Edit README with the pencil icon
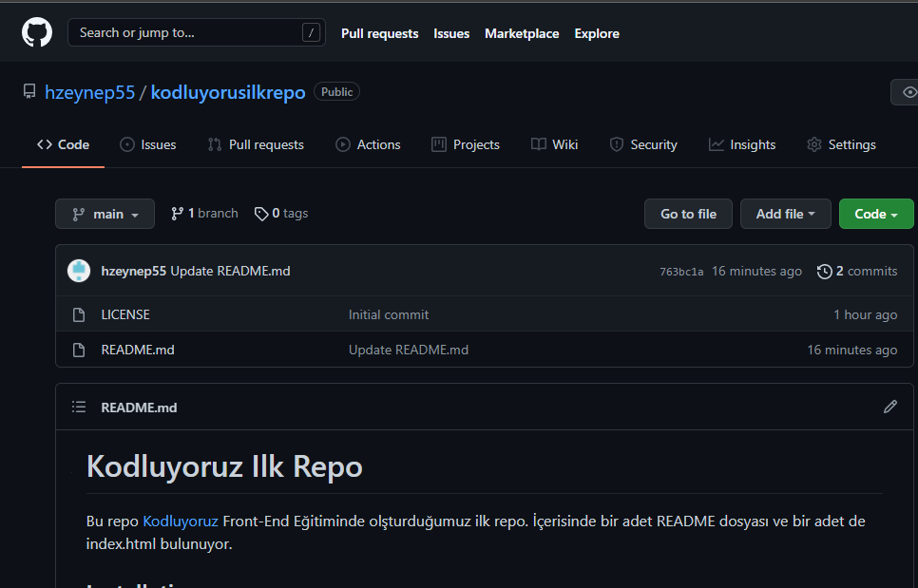 889,407
